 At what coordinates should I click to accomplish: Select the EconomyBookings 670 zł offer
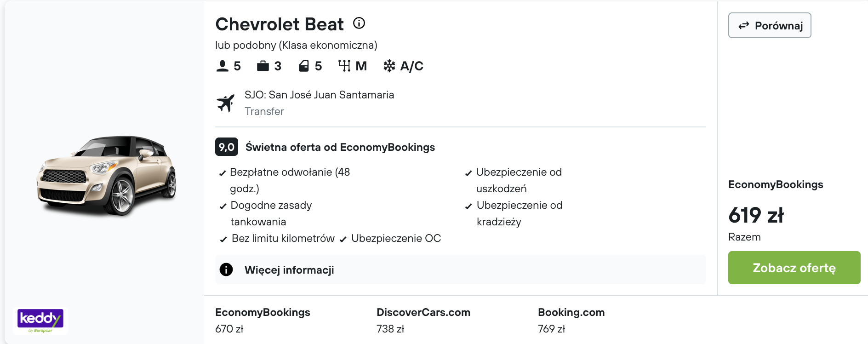[x=263, y=321]
